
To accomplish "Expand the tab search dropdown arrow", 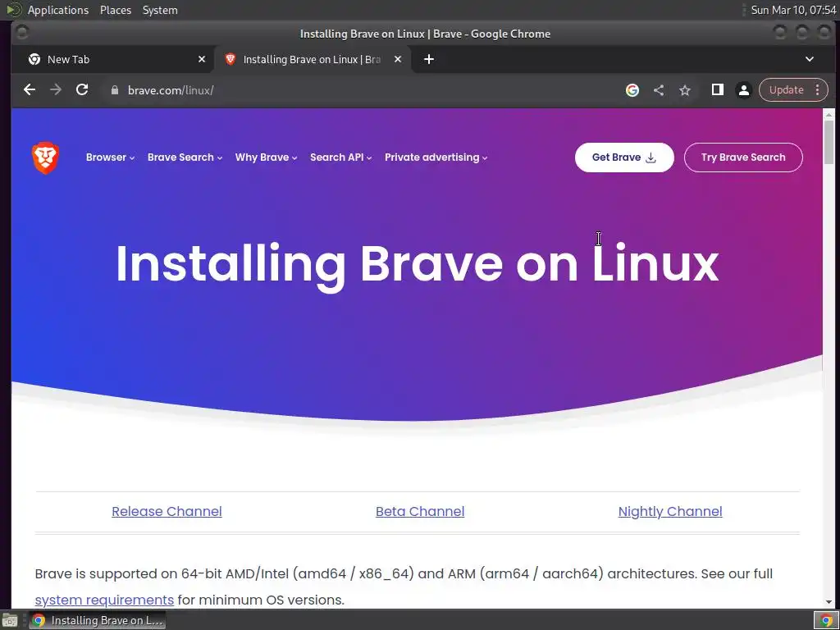I will point(810,59).
